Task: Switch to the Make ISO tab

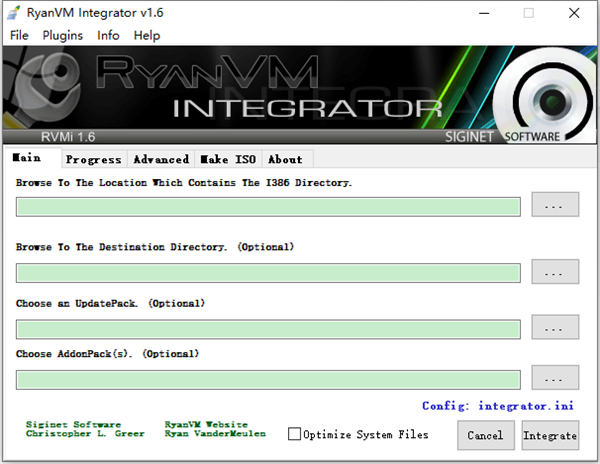Action: 228,159
